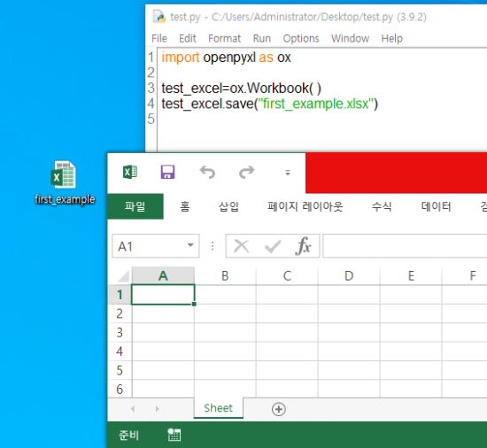
Task: Click the macro recording icon in status bar
Action: click(x=174, y=435)
